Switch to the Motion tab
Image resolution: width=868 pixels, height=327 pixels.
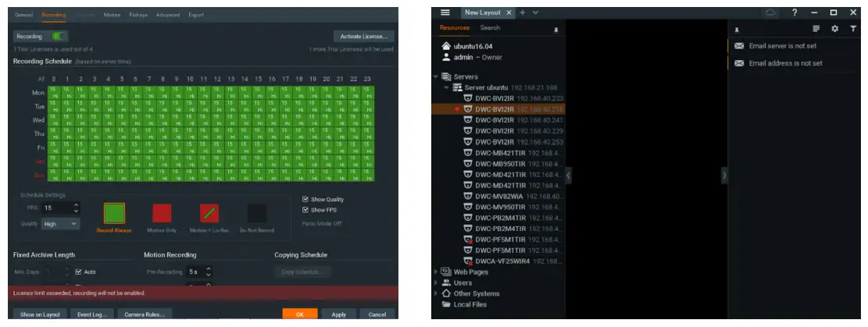[112, 15]
